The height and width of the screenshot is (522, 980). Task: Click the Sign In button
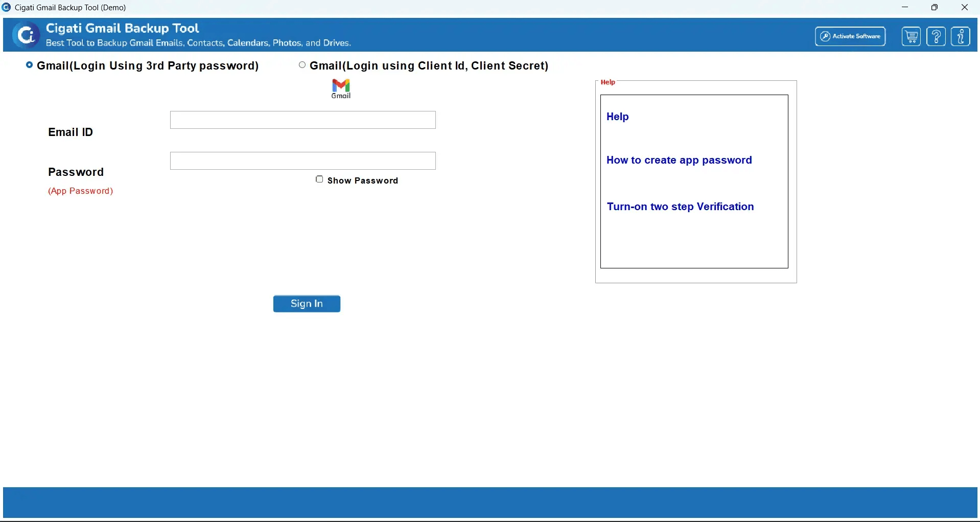(306, 303)
